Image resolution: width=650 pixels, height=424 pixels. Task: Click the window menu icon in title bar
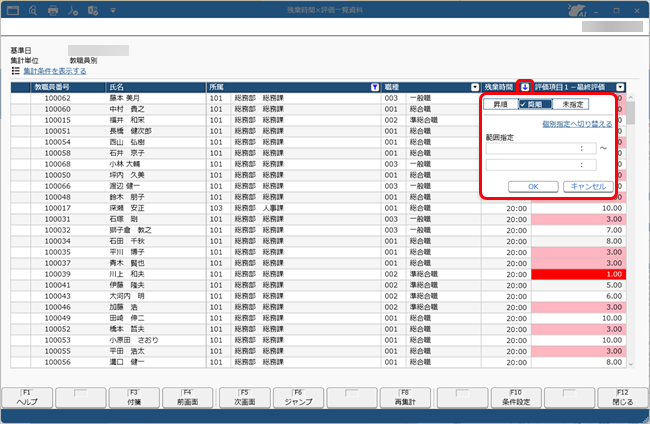(x=13, y=10)
